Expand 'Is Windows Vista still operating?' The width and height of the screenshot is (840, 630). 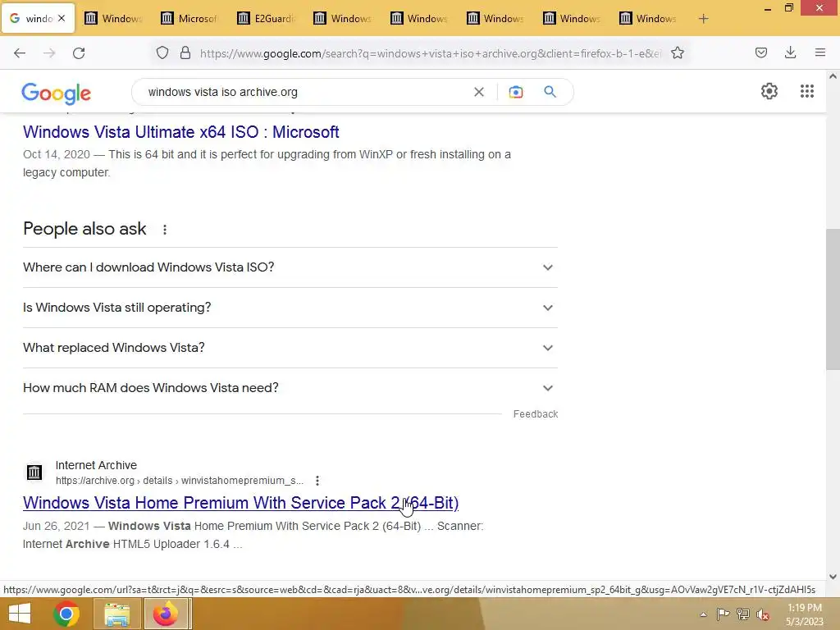(x=290, y=308)
